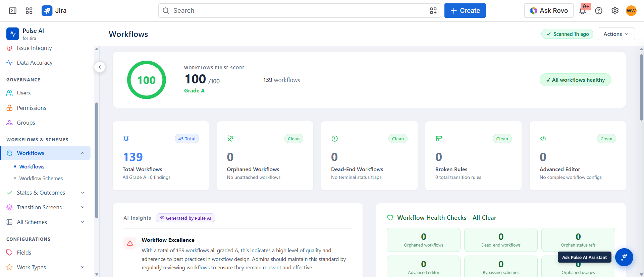644x277 pixels.
Task: Click the "139 workflows" text
Action: click(x=282, y=80)
